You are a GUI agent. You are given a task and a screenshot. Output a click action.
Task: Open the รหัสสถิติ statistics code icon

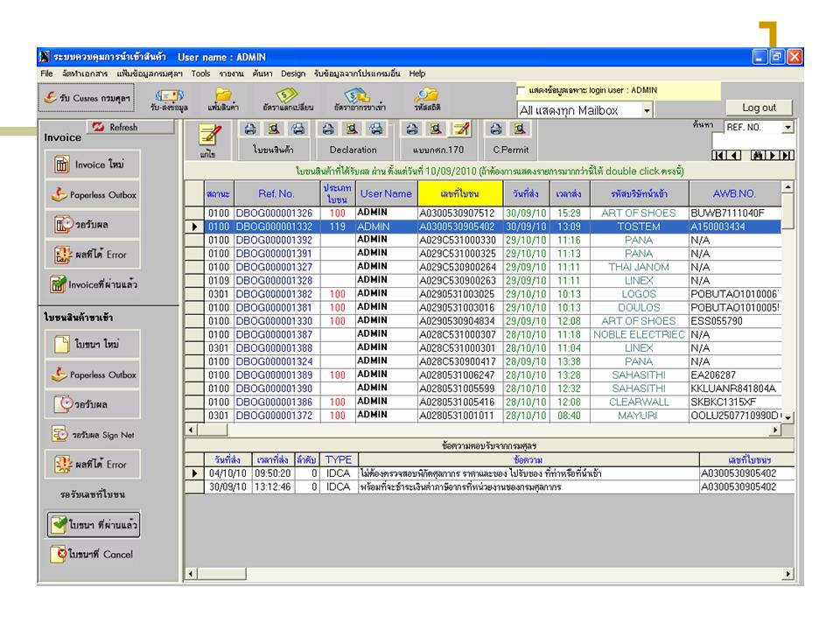click(x=427, y=99)
